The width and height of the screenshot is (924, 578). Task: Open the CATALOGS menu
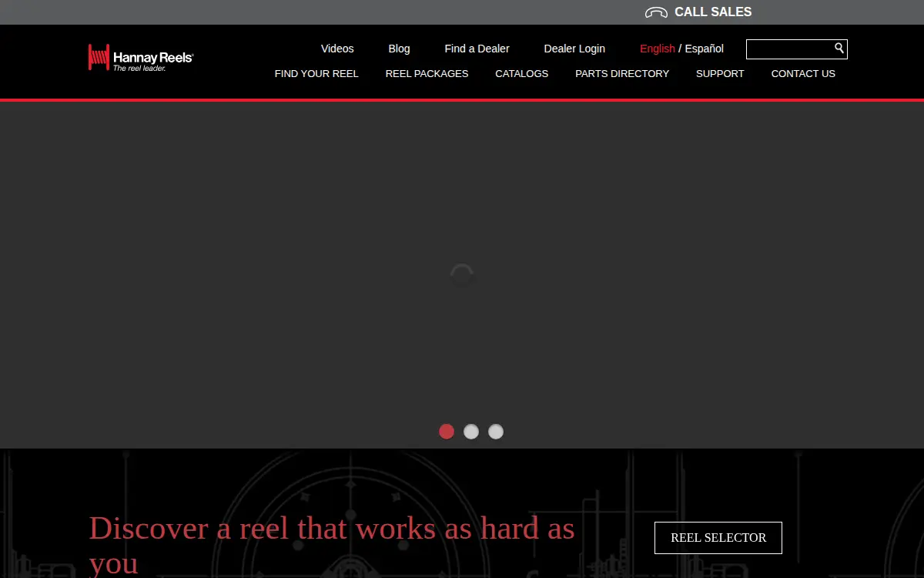coord(522,74)
